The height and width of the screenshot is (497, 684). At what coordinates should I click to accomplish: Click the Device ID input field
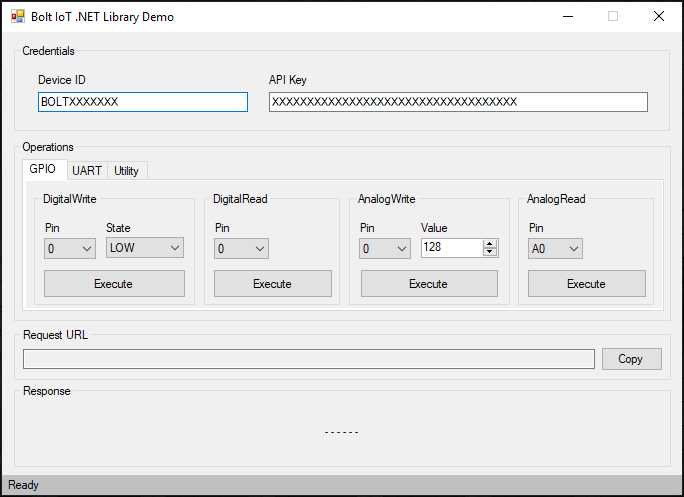point(143,102)
